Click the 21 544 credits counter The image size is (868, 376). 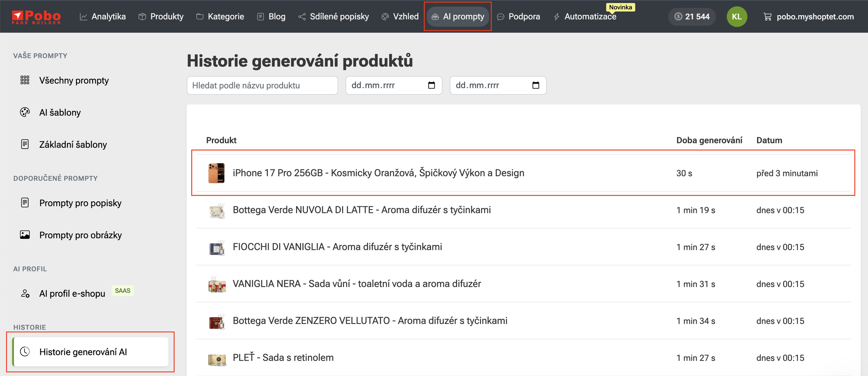pyautogui.click(x=692, y=16)
